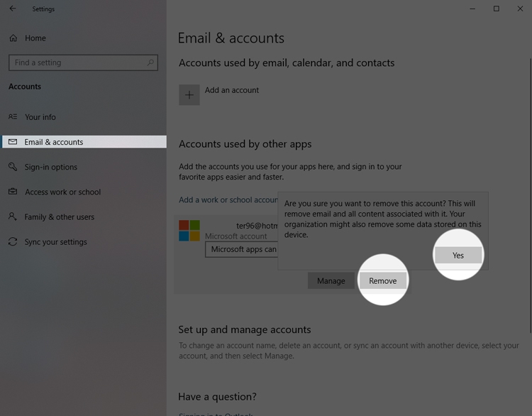This screenshot has height=416, width=532.
Task: Click the search magnifier icon
Action: pyautogui.click(x=150, y=62)
